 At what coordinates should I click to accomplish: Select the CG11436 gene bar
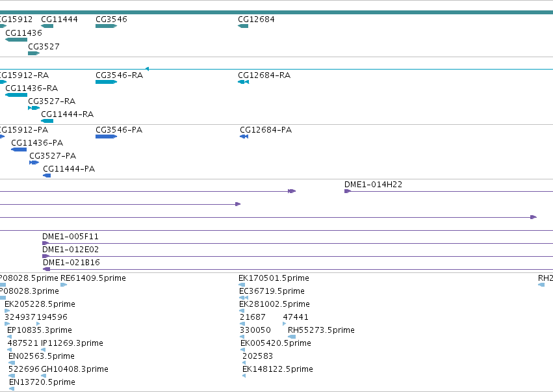pos(16,40)
